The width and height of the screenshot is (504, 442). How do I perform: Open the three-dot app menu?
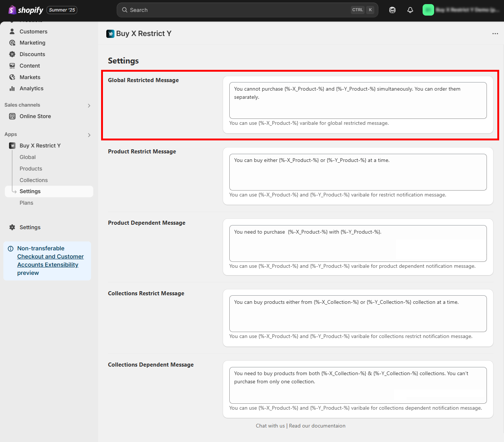(495, 34)
